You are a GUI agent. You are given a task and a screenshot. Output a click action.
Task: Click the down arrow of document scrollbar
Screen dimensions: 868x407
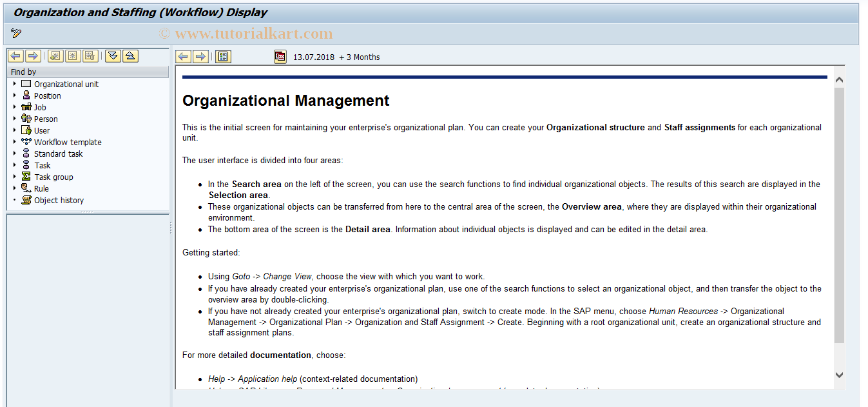click(839, 375)
